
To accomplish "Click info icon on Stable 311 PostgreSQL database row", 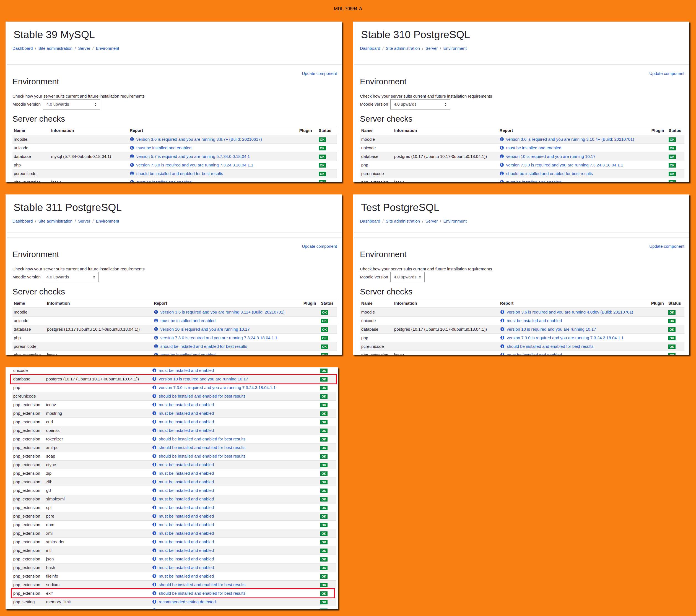I will coord(156,329).
